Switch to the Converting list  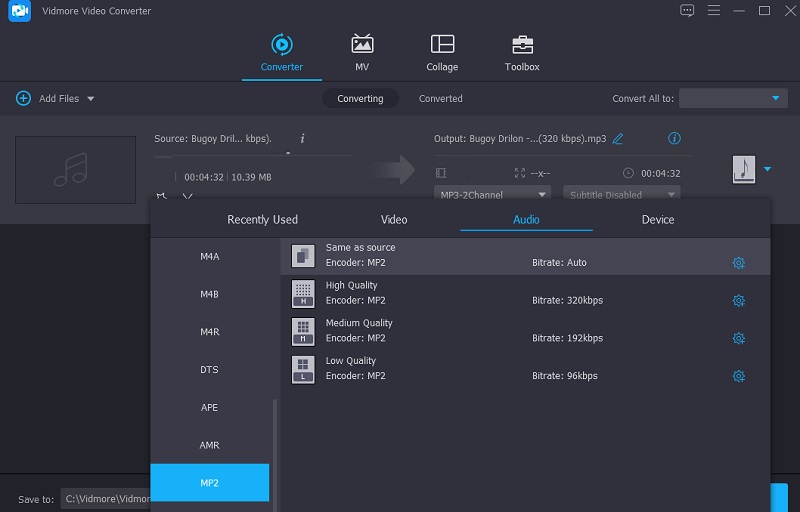(x=360, y=99)
